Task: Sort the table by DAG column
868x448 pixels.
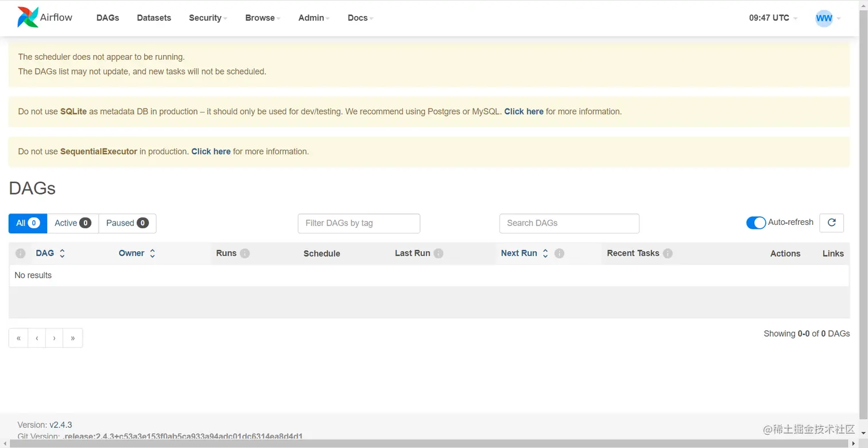Action: (51, 253)
